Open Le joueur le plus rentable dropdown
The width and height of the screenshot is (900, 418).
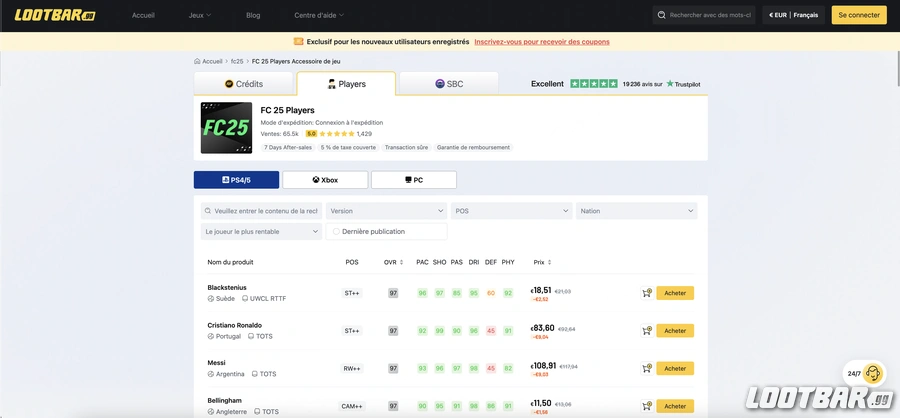coord(261,231)
